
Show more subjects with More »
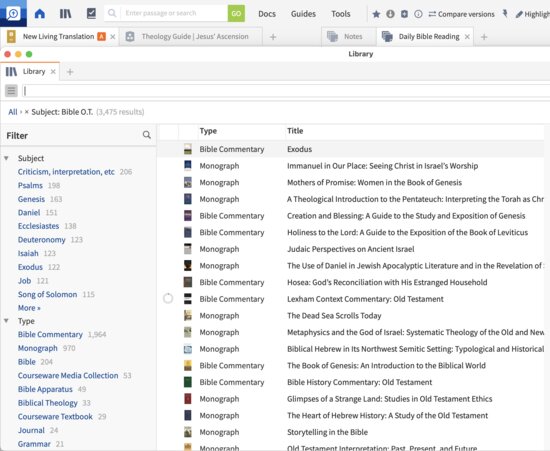tap(29, 308)
